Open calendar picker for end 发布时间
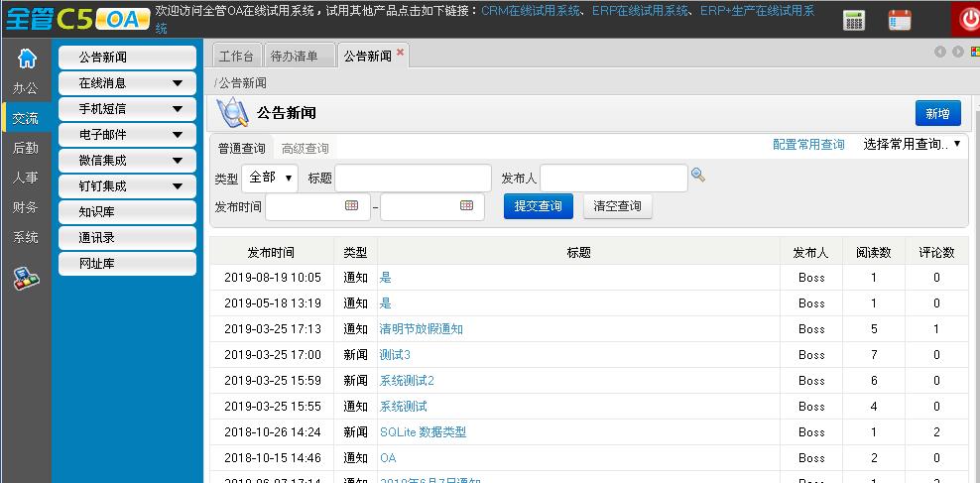This screenshot has height=483, width=980. click(466, 205)
